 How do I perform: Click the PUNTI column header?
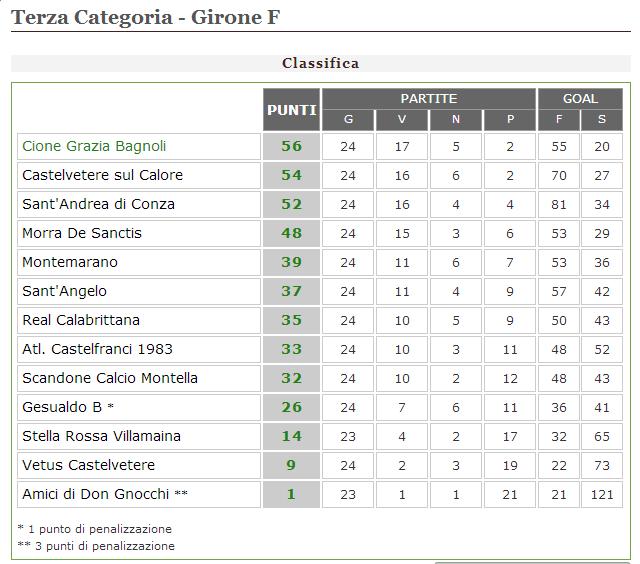click(x=291, y=110)
